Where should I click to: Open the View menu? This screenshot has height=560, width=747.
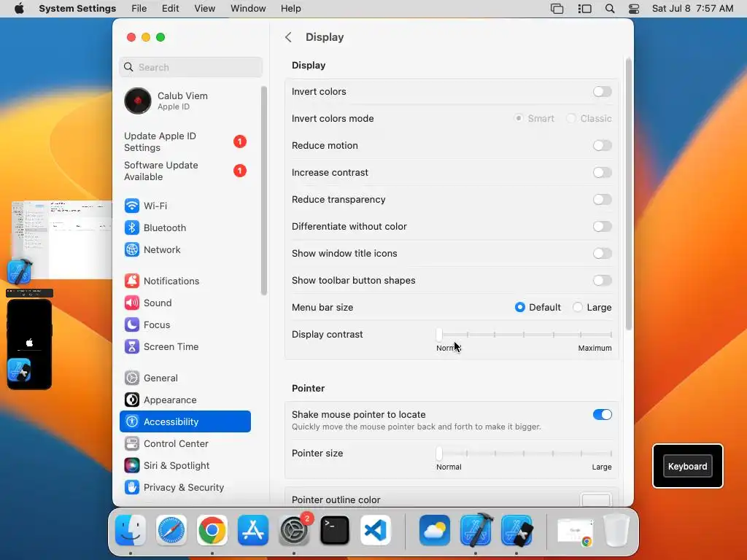[x=205, y=9]
